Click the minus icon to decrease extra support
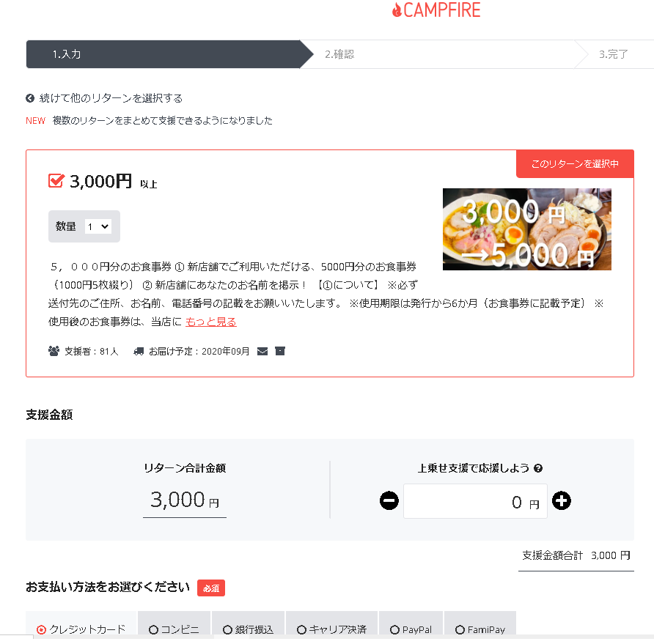Image resolution: width=654 pixels, height=644 pixels. (389, 500)
